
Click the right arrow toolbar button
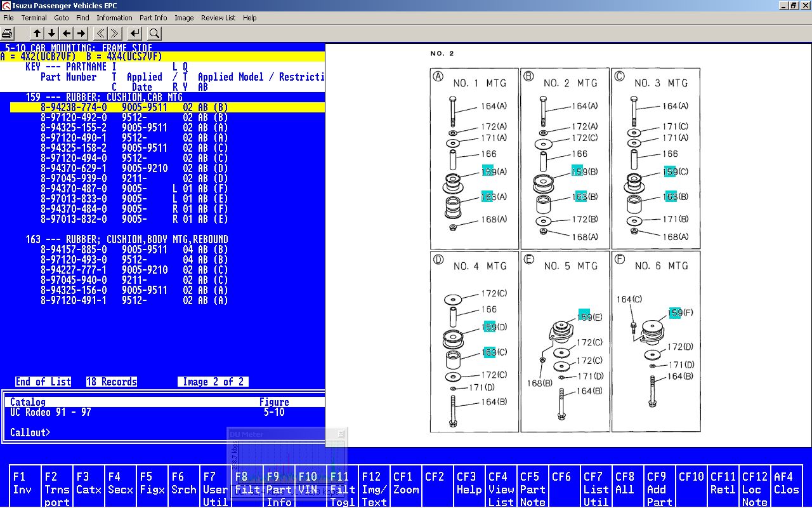tap(81, 33)
